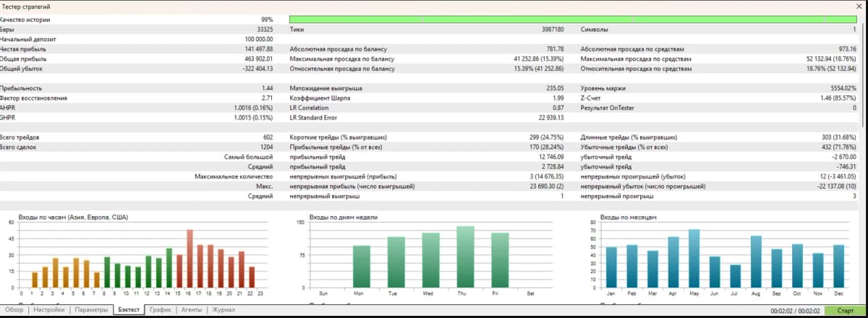Click the elapsed time 00:02:02 / 00:02:02

tap(795, 310)
